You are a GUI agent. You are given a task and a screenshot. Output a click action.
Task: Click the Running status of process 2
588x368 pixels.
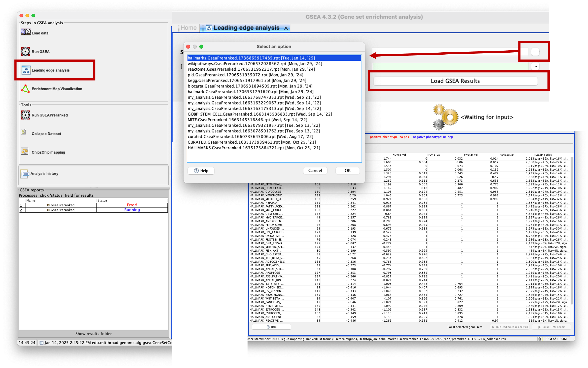pyautogui.click(x=132, y=210)
